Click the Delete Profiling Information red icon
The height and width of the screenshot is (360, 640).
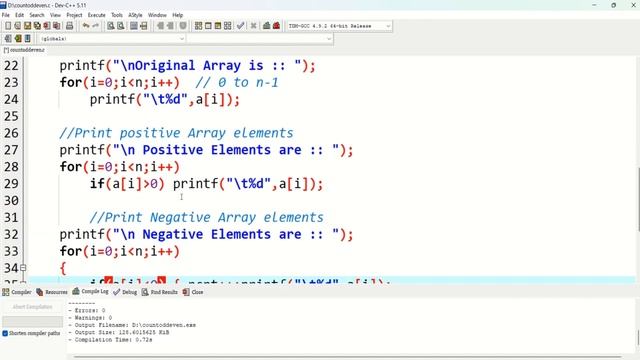(276, 26)
